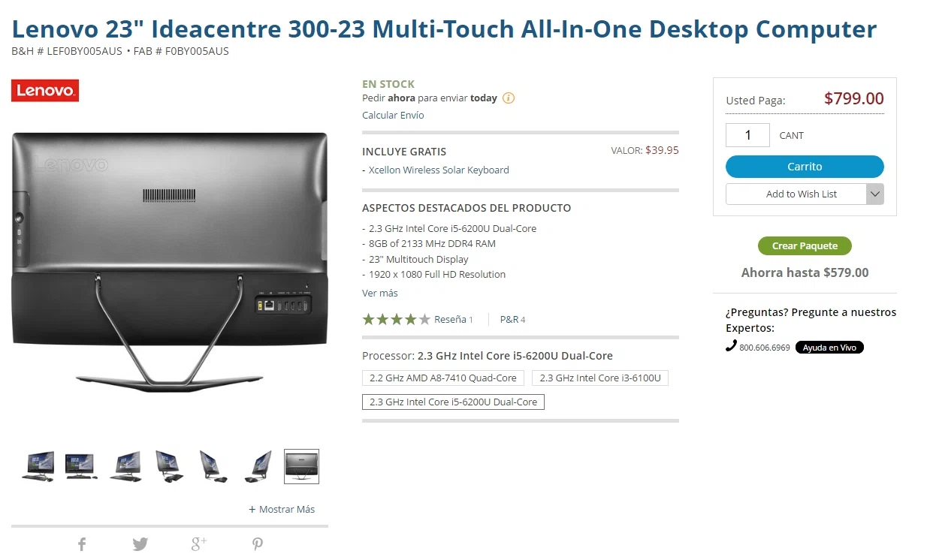The height and width of the screenshot is (560, 927).
Task: Select 2.3 GHz Intel Core i3-6100U option
Action: tap(599, 378)
